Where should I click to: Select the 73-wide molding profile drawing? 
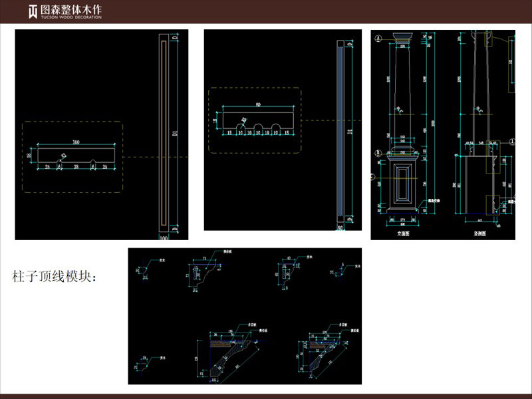[200, 275]
